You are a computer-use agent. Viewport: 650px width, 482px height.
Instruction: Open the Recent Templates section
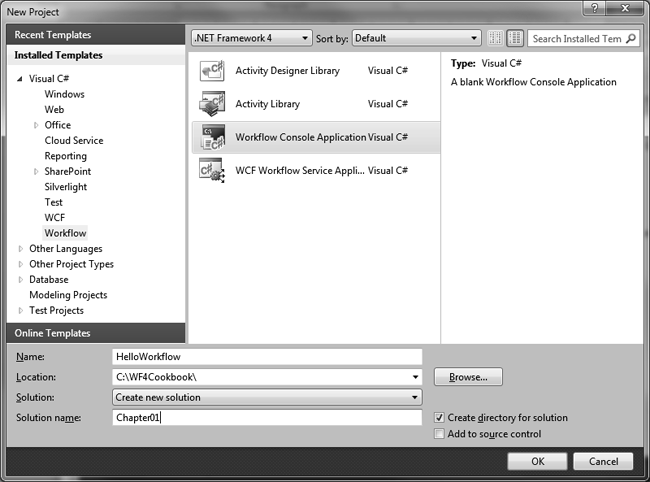tap(96, 35)
